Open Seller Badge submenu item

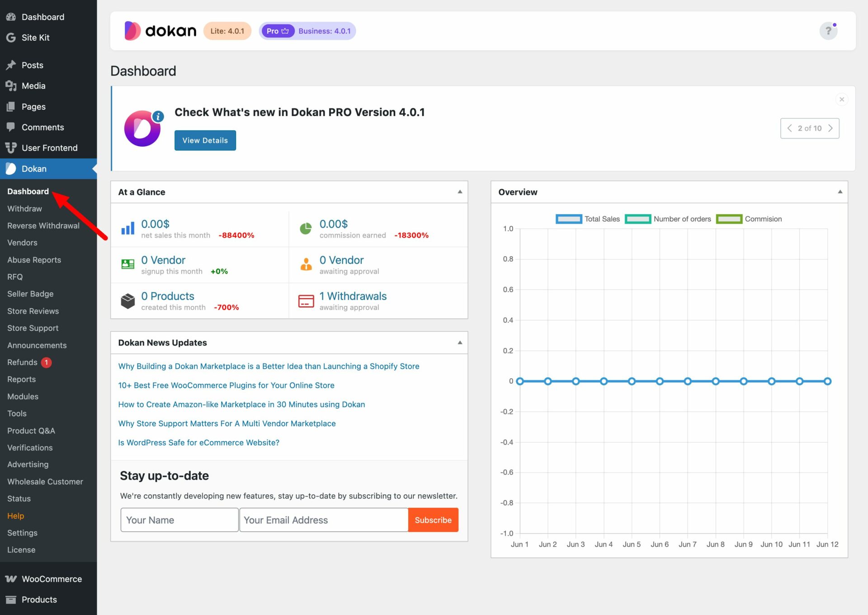(x=30, y=294)
